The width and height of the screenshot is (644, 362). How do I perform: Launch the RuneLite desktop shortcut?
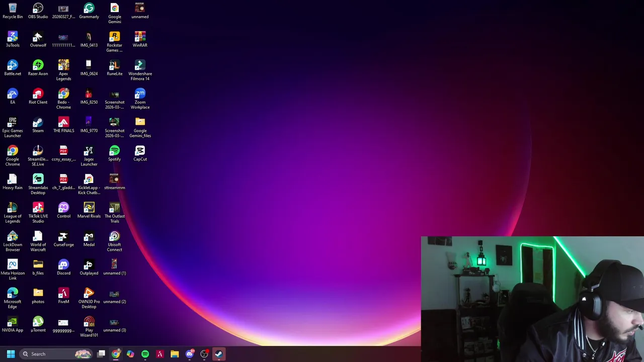114,68
